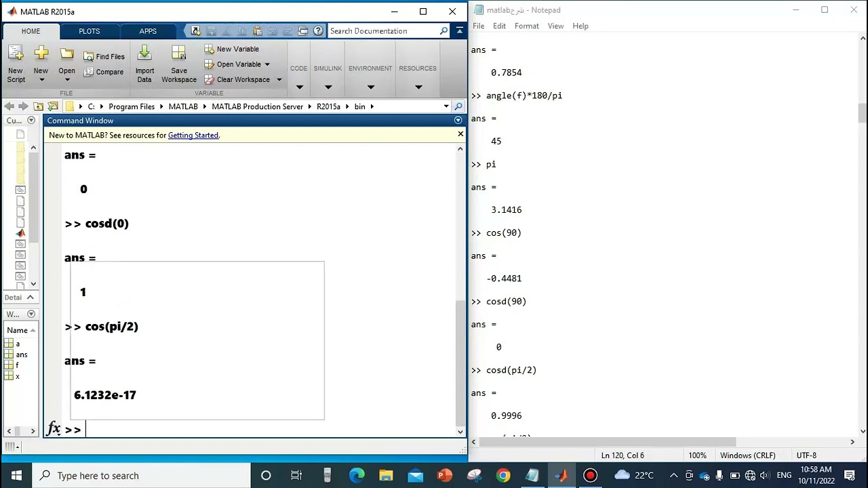868x488 pixels.
Task: Click the up one level folder icon
Action: [x=39, y=106]
